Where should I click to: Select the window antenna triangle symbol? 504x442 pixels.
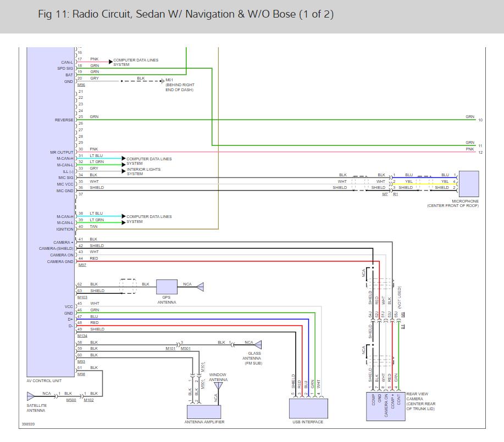tap(218, 386)
